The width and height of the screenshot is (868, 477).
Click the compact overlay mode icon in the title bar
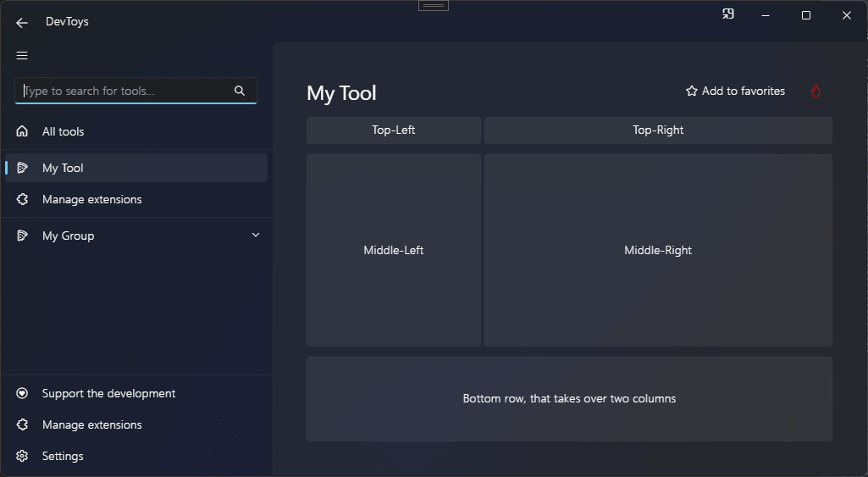point(728,14)
